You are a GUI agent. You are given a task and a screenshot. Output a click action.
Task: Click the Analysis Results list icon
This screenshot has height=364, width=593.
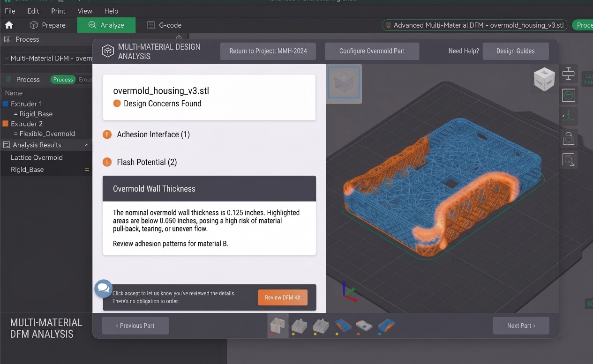pyautogui.click(x=7, y=145)
